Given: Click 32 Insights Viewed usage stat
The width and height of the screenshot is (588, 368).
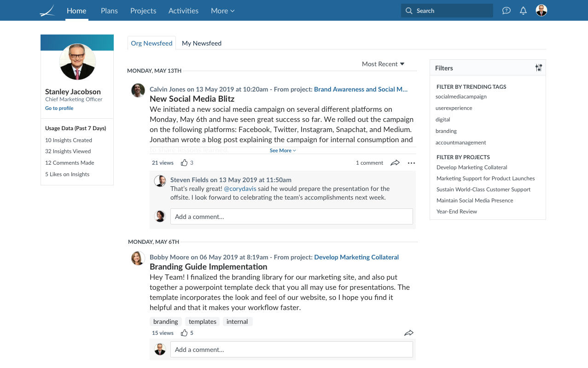Looking at the screenshot, I should point(68,151).
